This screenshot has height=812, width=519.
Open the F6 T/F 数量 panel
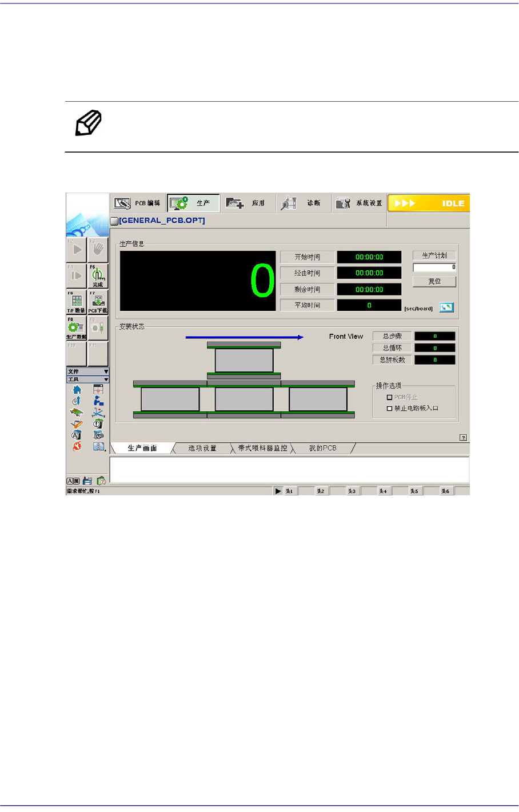77,302
